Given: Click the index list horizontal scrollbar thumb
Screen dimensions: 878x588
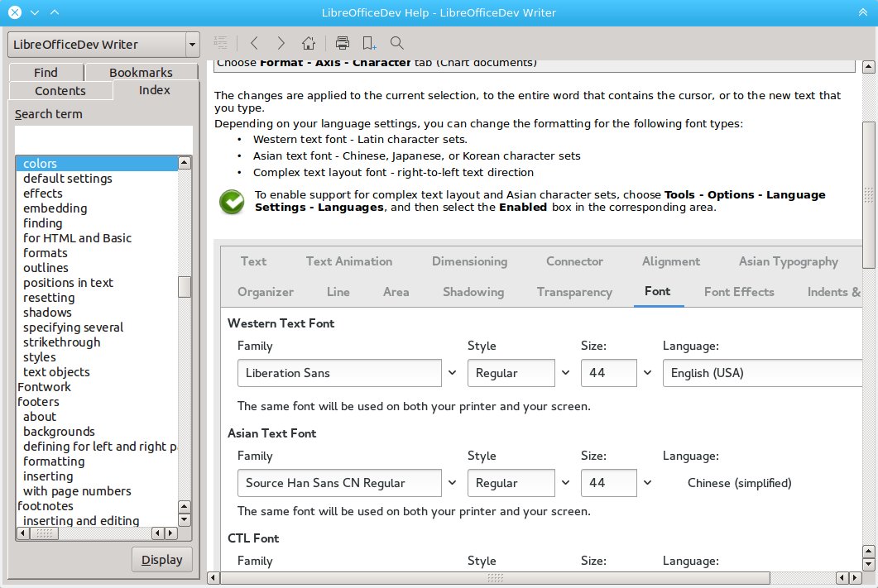Looking at the screenshot, I should pos(44,533).
